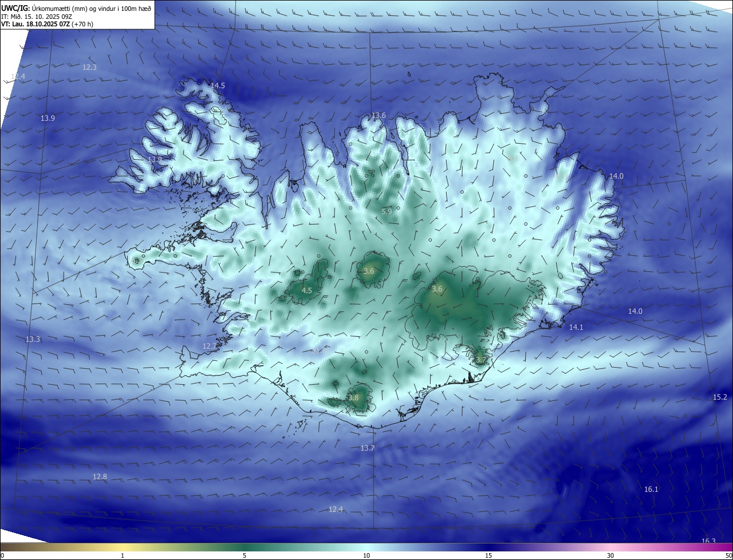This screenshot has height=560, width=733.
Task: Click the title text 'Úrkomumætti (mm) og vindur í 100m hæð'
Action: 92,7
